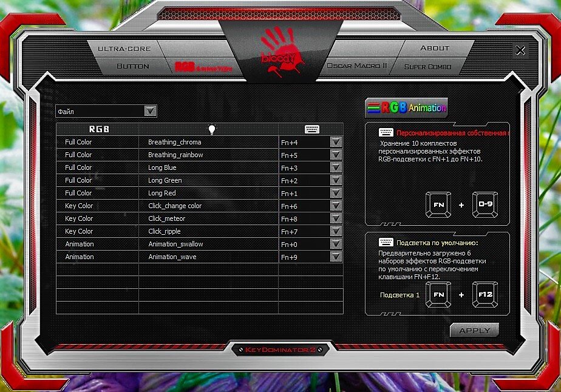Expand hotkey dropdown for Click_ripple
The image size is (561, 392).
[x=336, y=231]
